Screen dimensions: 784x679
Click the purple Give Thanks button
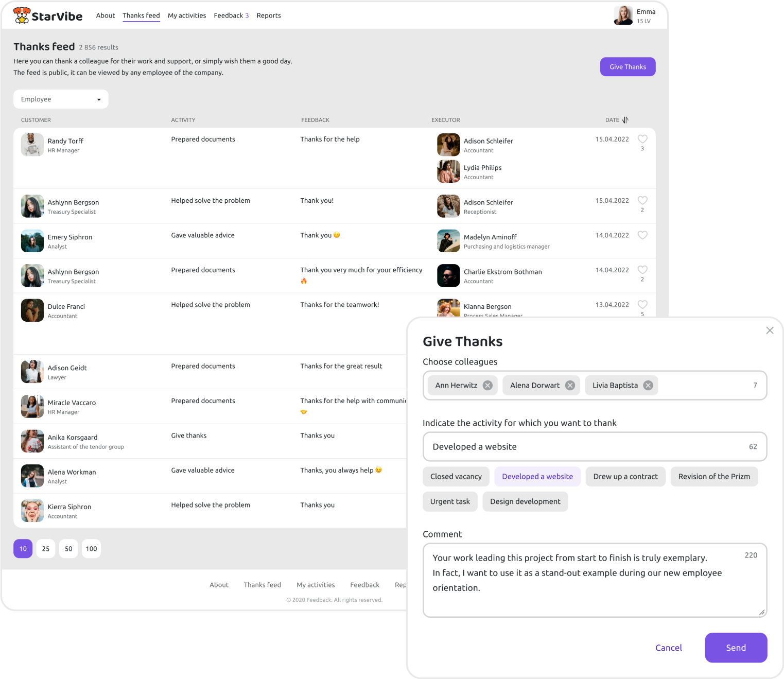pos(628,67)
